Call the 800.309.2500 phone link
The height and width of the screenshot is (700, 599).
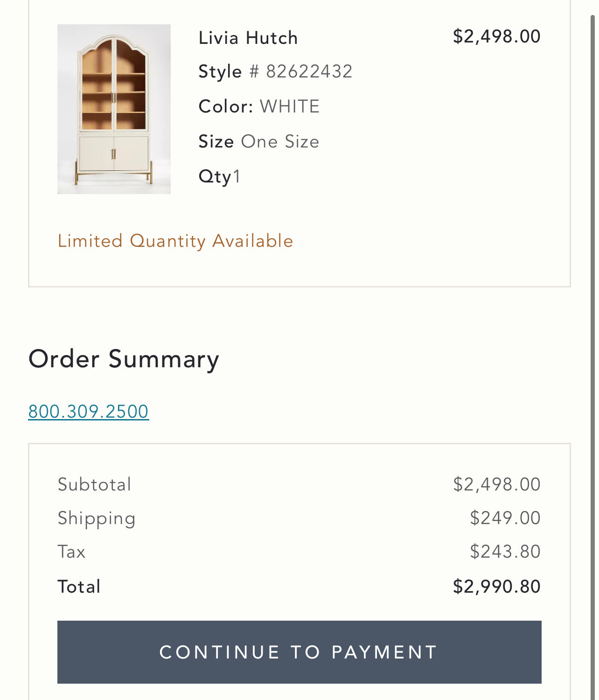click(88, 411)
